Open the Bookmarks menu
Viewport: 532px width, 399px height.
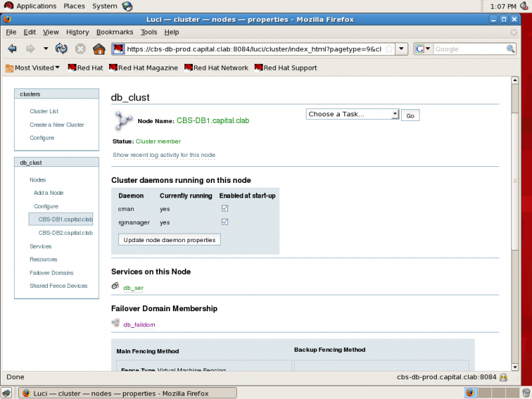pyautogui.click(x=114, y=32)
